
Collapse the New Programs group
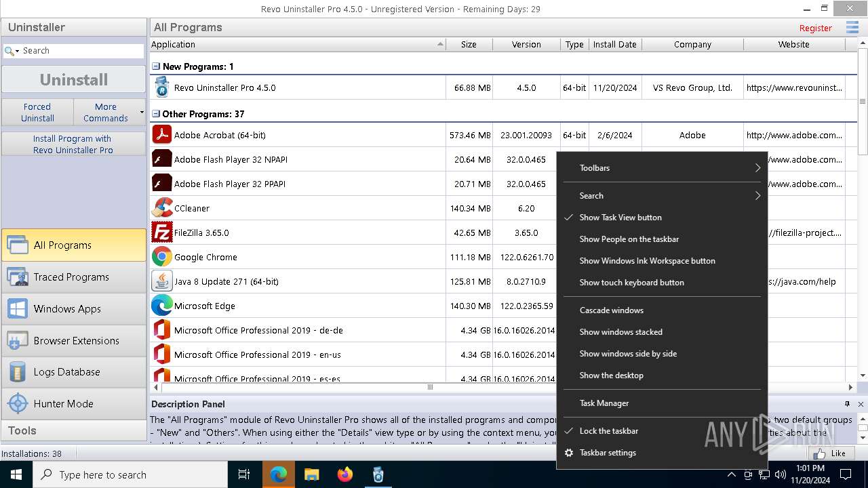(x=156, y=66)
